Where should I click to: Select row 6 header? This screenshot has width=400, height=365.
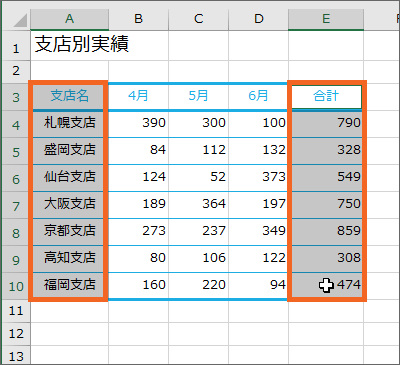point(16,178)
